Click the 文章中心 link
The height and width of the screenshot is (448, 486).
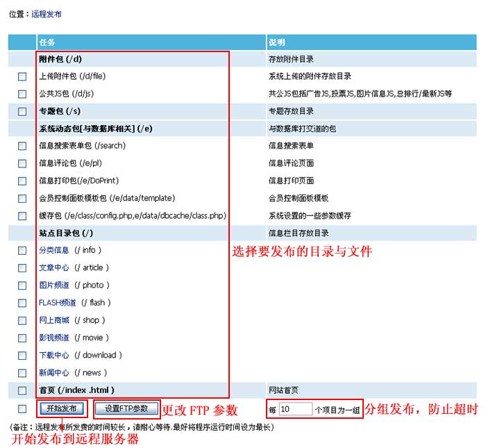pos(54,268)
